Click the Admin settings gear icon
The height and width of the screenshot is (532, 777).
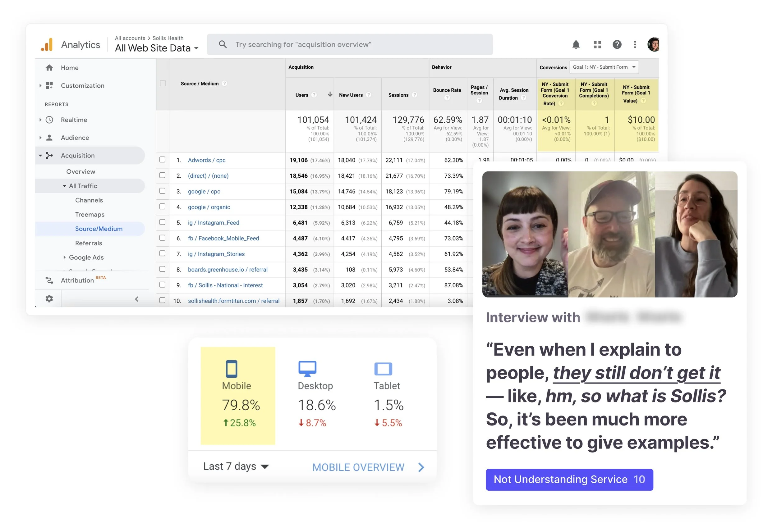pos(49,298)
